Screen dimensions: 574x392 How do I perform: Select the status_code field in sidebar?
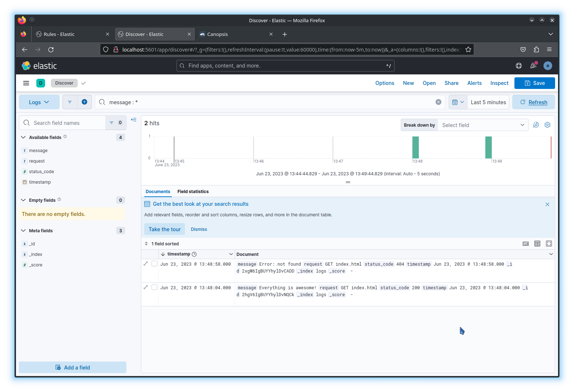tap(41, 172)
